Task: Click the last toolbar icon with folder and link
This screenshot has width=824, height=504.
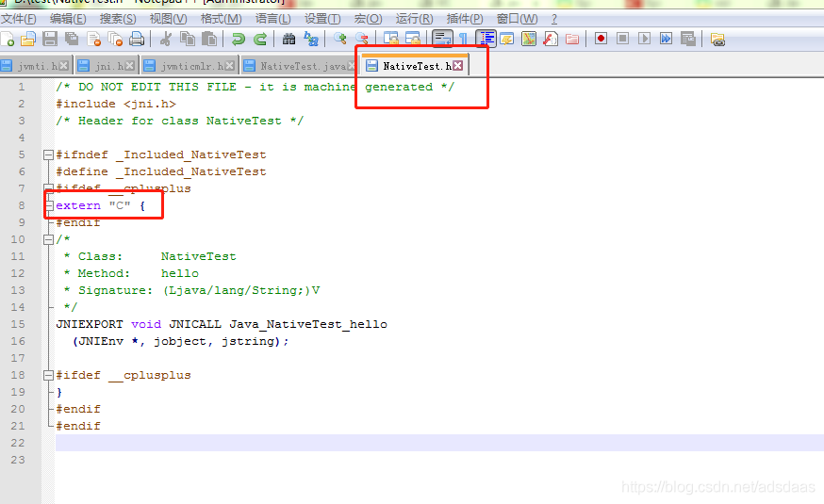Action: [717, 39]
